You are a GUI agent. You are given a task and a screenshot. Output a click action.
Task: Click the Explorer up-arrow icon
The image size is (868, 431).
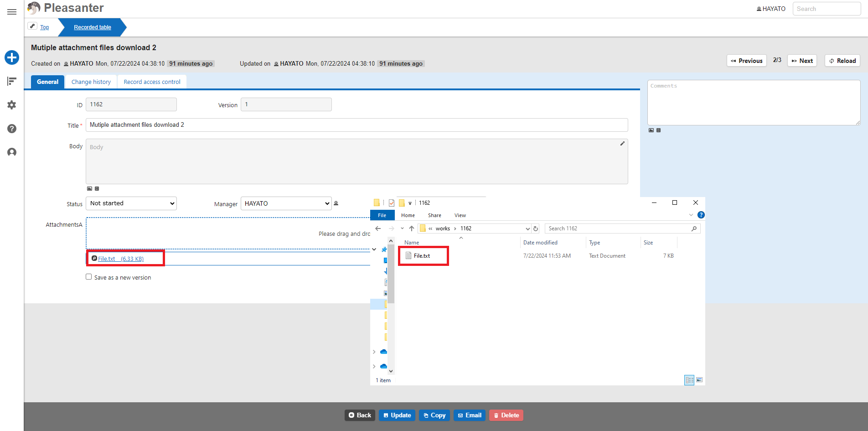(x=412, y=228)
